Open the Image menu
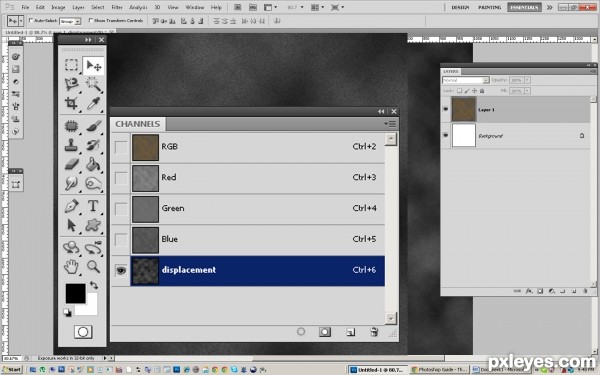 click(58, 7)
